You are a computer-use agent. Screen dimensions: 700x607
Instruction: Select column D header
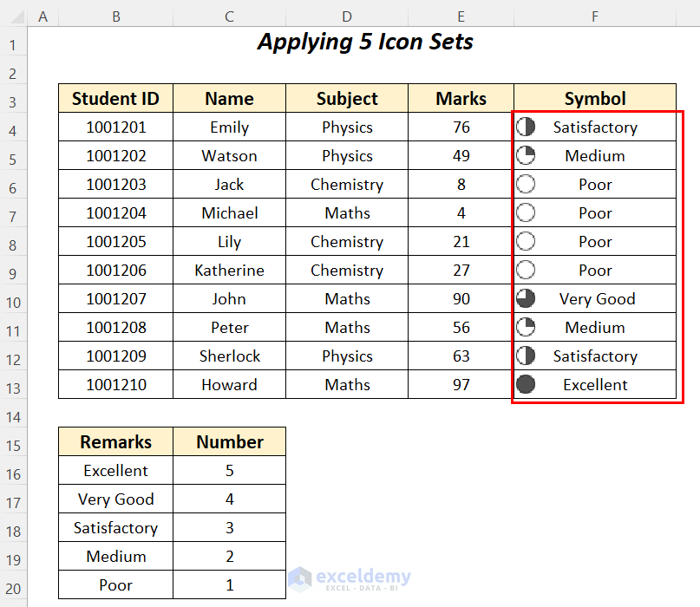(x=347, y=16)
